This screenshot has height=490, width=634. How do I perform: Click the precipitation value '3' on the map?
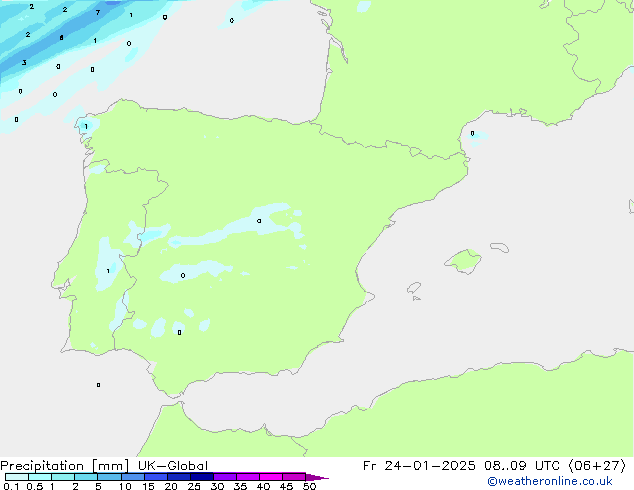point(24,62)
